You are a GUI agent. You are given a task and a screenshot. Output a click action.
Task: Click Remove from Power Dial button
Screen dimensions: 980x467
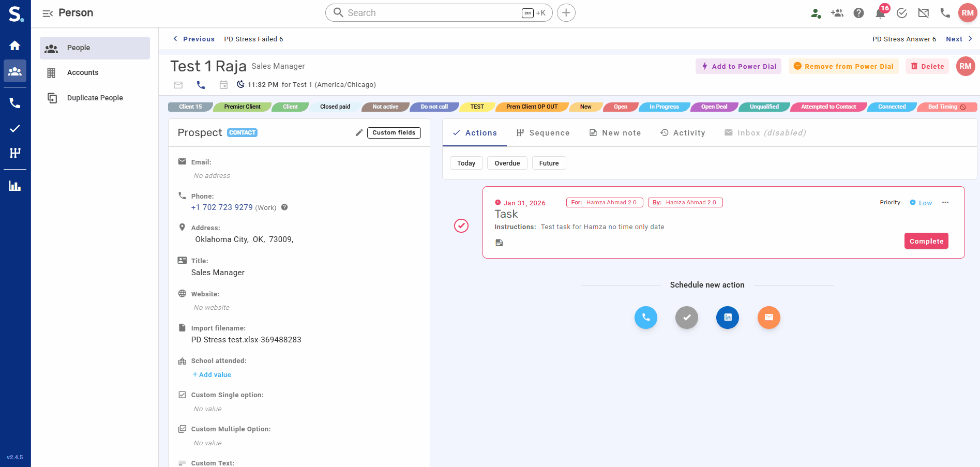pyautogui.click(x=843, y=66)
